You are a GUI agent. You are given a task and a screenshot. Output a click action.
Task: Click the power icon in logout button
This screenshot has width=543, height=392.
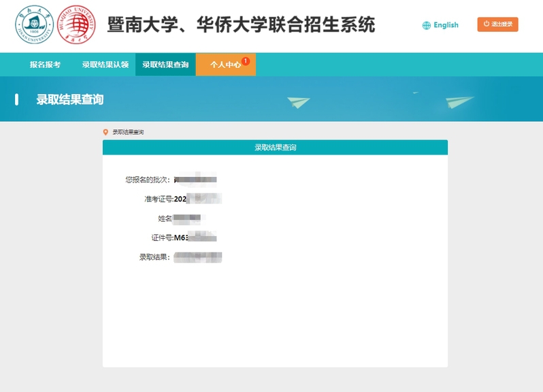(x=487, y=24)
